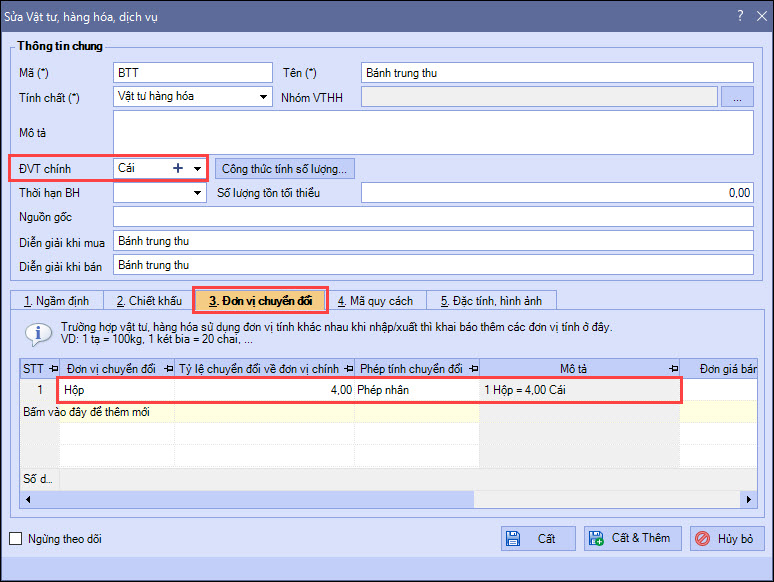Image resolution: width=774 pixels, height=582 pixels.
Task: Click the Nguồn gốc input field
Action: tap(432, 217)
